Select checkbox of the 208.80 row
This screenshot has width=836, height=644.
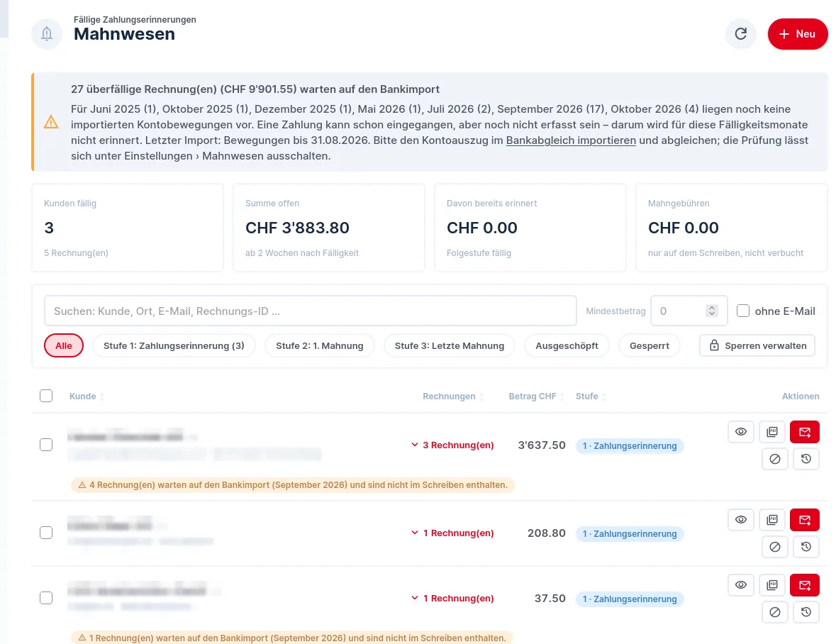(46, 533)
